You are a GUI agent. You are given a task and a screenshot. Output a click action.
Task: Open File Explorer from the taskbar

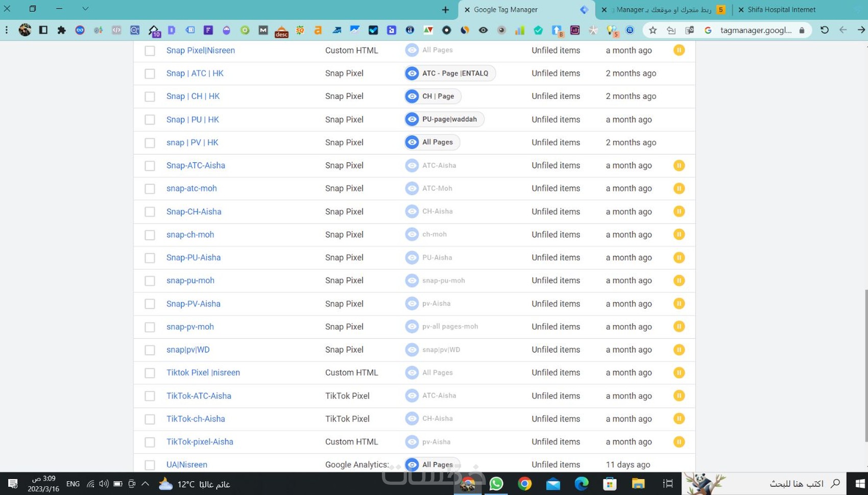(638, 484)
